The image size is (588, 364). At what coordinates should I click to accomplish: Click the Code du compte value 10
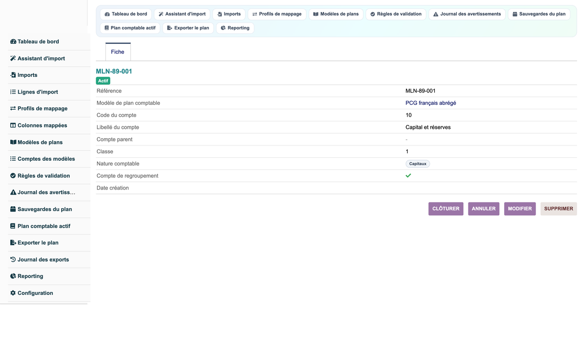point(409,115)
